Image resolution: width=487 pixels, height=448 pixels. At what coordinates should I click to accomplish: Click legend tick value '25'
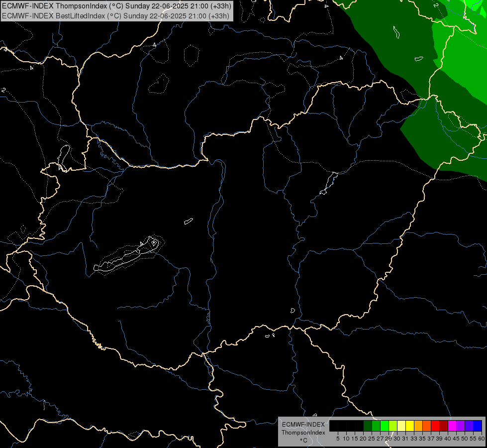point(372,439)
